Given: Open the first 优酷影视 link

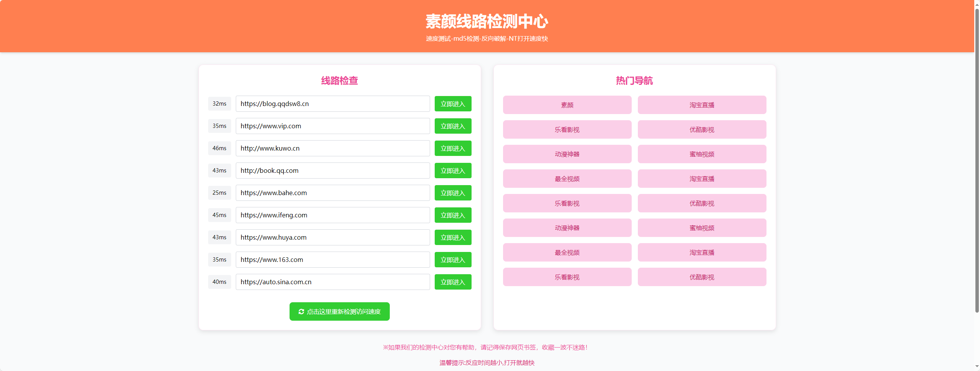Looking at the screenshot, I should click(702, 129).
